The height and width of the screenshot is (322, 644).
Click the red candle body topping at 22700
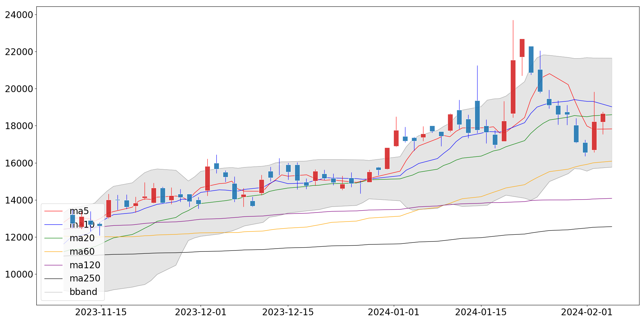pos(522,48)
